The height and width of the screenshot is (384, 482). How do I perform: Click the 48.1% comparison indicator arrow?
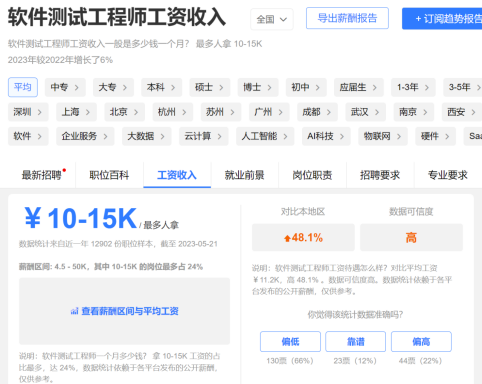[287, 238]
